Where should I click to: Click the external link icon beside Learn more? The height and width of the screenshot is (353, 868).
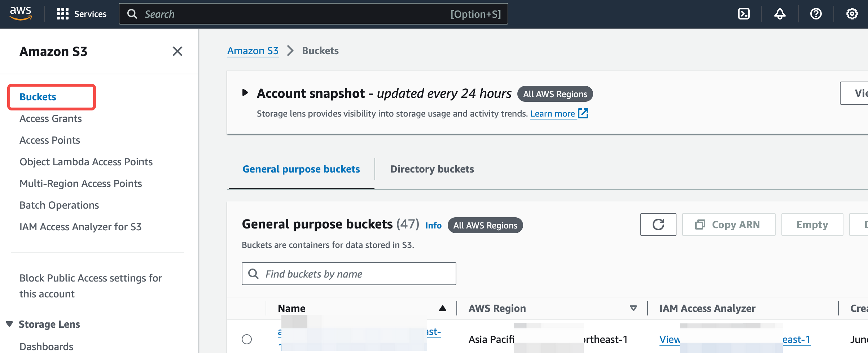pos(583,113)
